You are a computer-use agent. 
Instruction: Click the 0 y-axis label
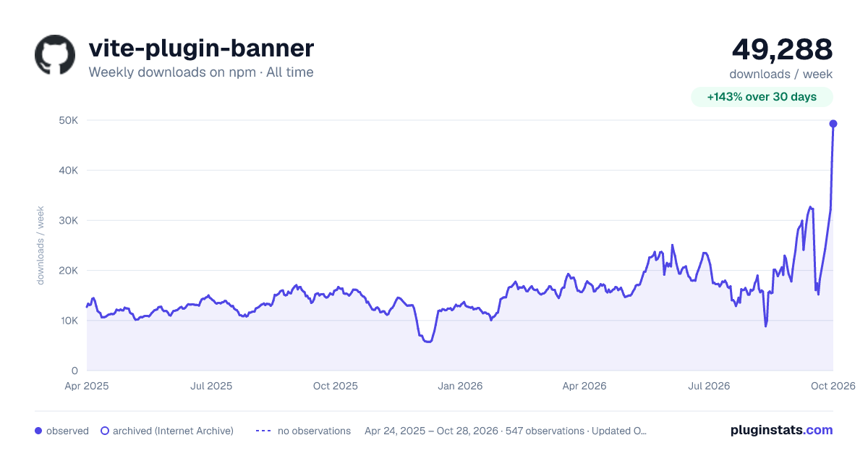[x=75, y=371]
